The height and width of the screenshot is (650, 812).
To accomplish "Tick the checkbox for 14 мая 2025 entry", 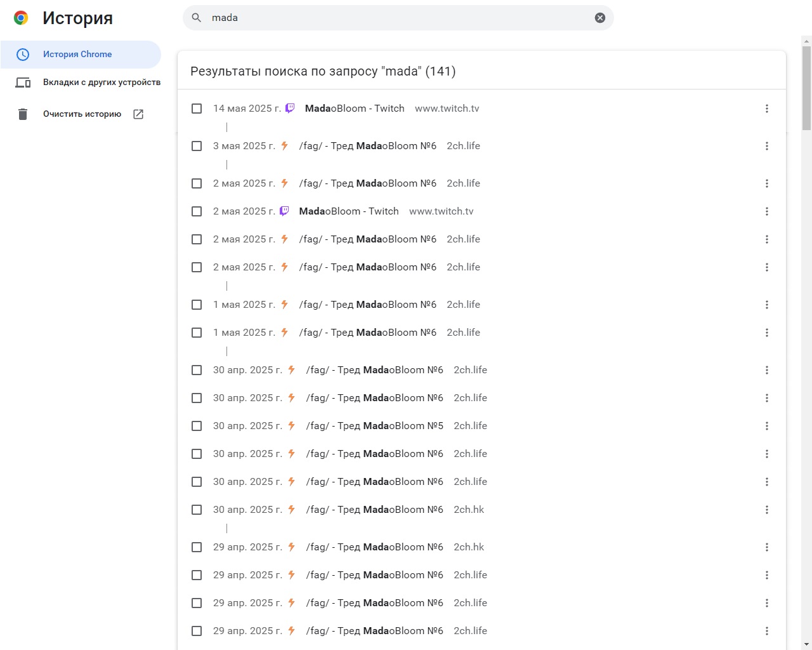I will 197,109.
